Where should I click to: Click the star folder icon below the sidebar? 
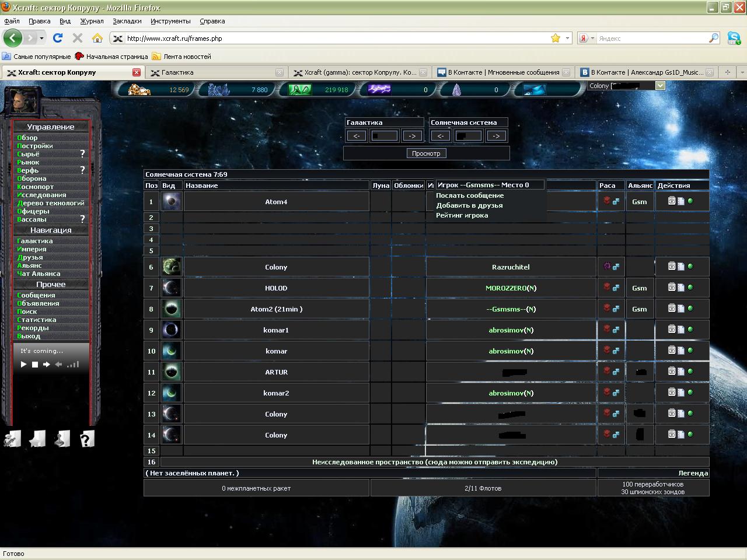(x=37, y=439)
